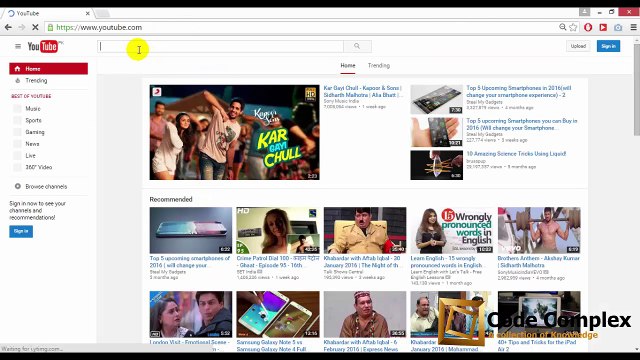Select Home in the left sidebar
This screenshot has width=640, height=360.
(x=49, y=69)
